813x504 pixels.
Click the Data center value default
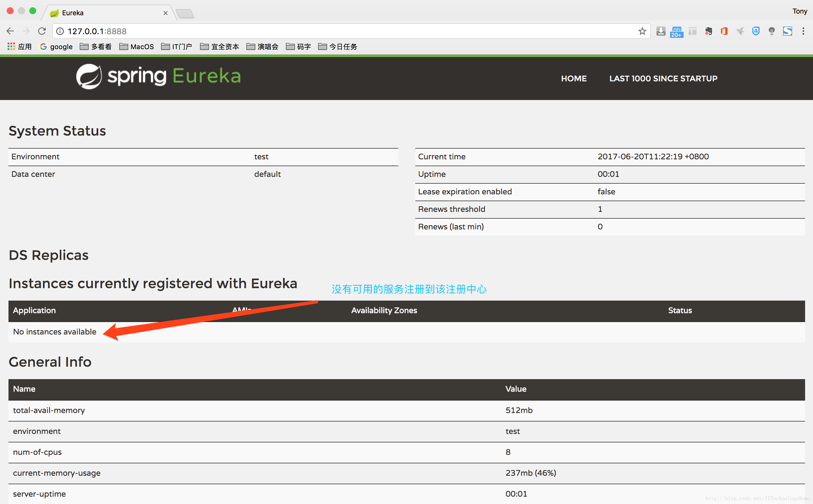point(267,174)
